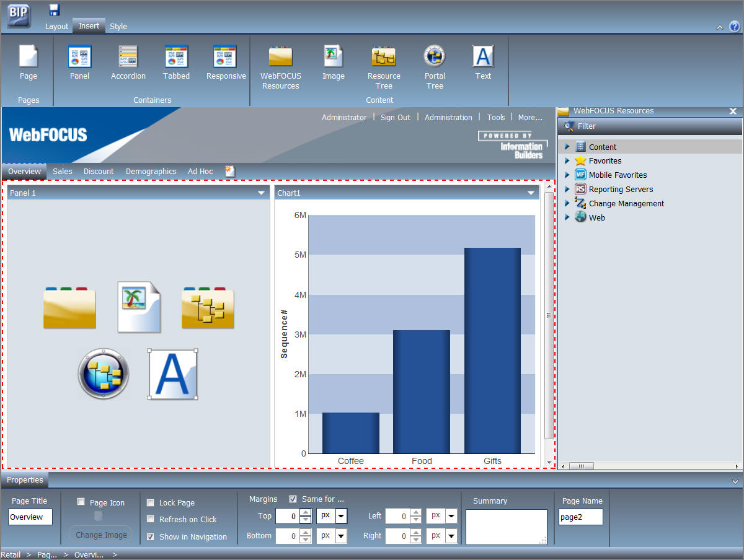Uncheck Show in Navigation
The image size is (744, 560).
151,536
